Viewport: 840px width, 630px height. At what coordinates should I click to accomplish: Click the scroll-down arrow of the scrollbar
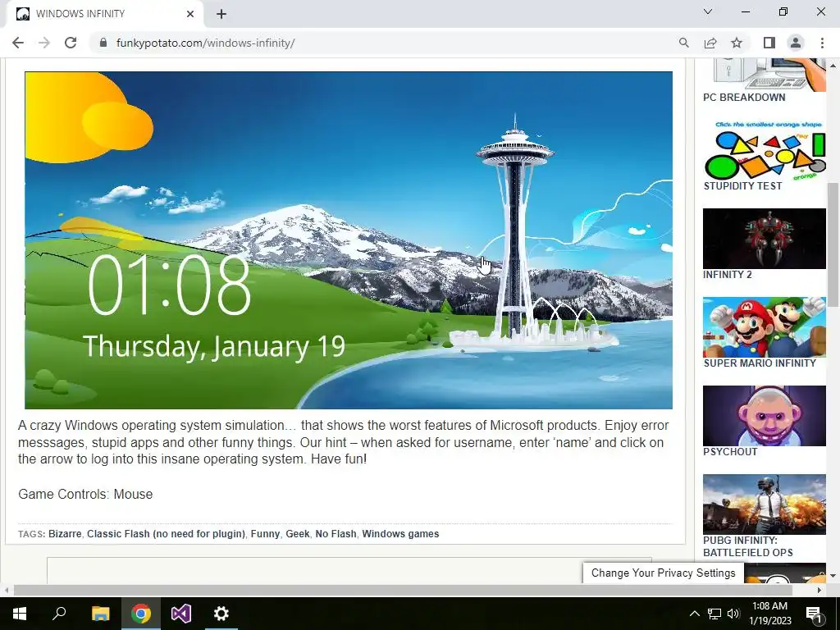[833, 576]
